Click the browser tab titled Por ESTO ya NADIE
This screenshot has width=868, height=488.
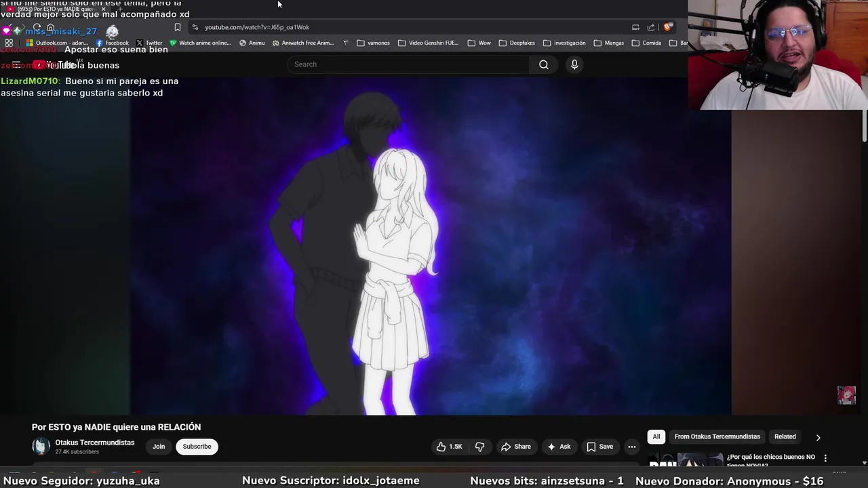click(x=58, y=9)
